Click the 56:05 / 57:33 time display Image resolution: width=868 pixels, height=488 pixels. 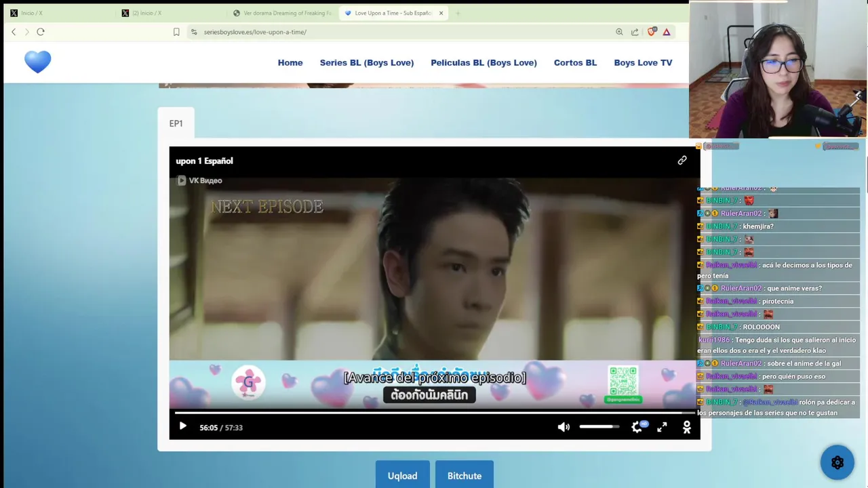[x=221, y=428]
